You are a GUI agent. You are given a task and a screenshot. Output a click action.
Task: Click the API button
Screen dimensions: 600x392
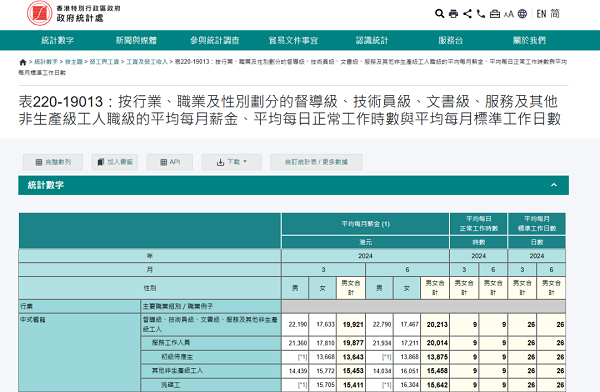point(170,162)
